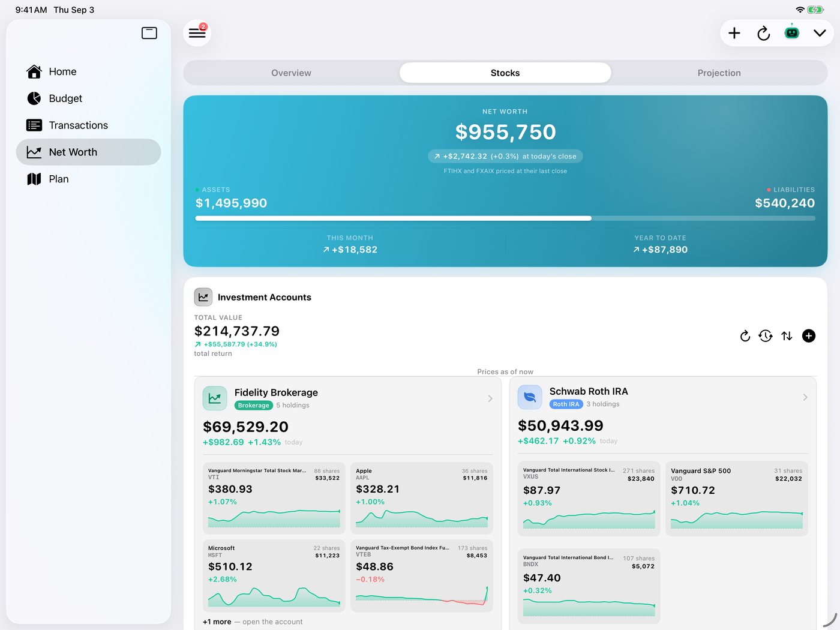Screen dimensions: 840x630
Task: Open the Apple AAPL holding card
Action: [x=422, y=498]
